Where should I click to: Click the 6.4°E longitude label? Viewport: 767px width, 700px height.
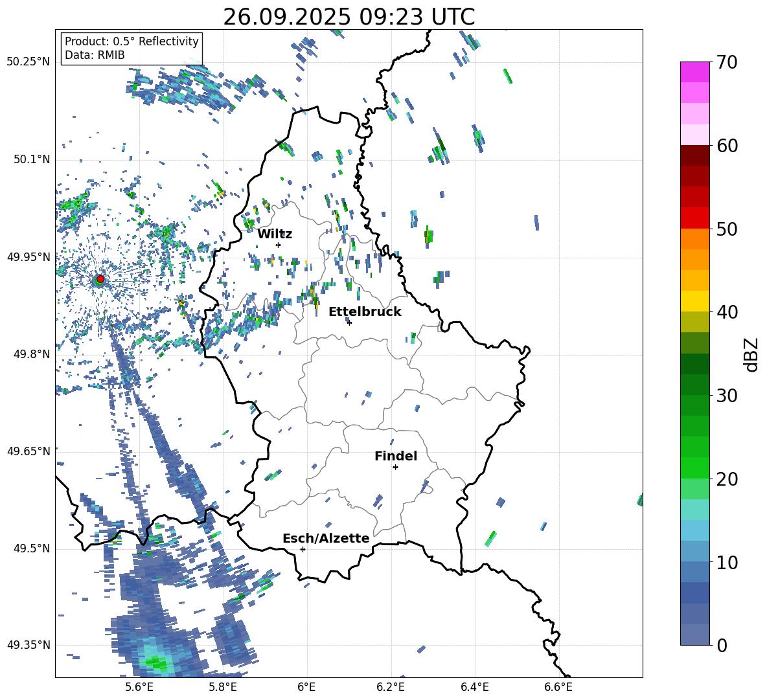coord(474,687)
